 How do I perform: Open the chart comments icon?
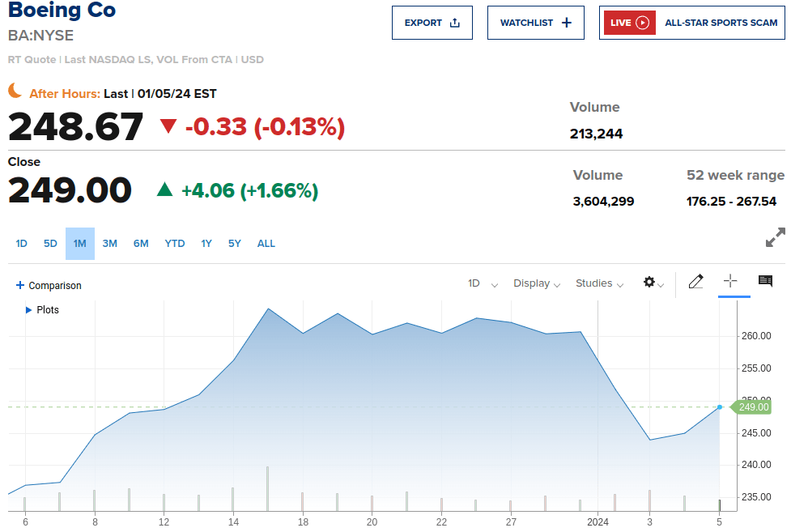click(765, 281)
